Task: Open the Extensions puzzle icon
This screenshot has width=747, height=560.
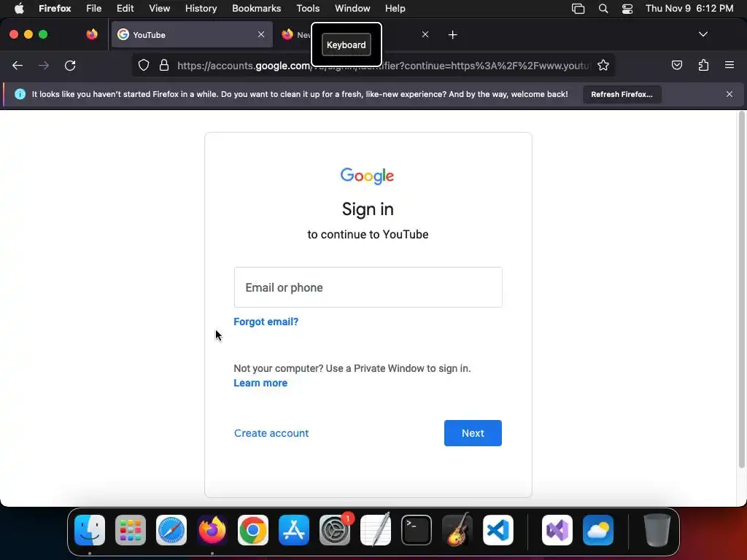Action: [703, 65]
